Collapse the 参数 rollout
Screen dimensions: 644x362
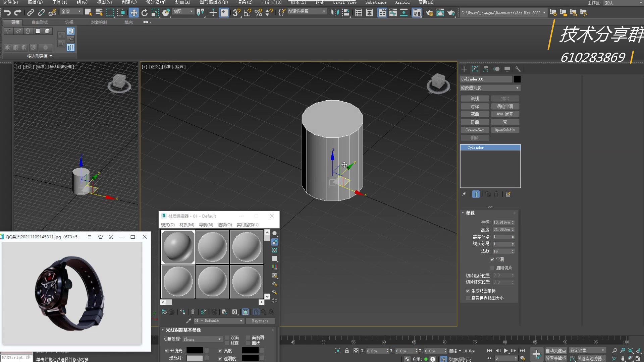[x=470, y=213]
